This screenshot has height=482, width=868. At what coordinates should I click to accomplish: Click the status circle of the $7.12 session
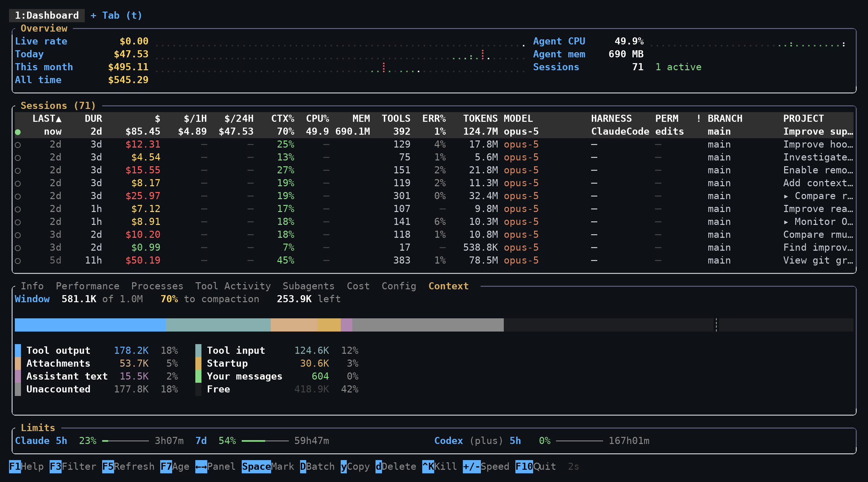coord(18,209)
